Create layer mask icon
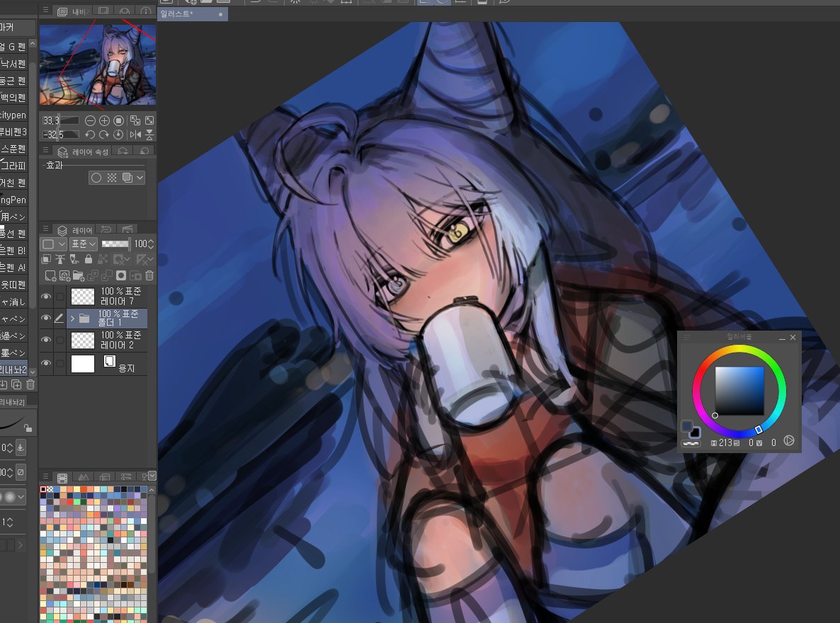Screen dimensions: 840x623 (x=121, y=275)
